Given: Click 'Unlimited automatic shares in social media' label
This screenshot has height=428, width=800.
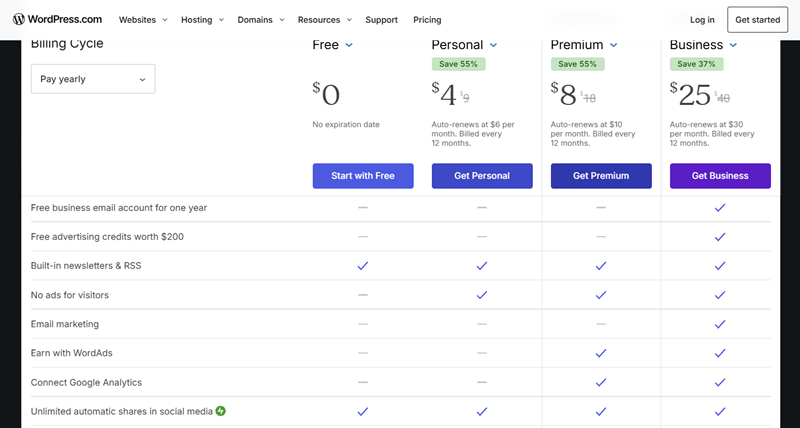Looking at the screenshot, I should pos(121,411).
